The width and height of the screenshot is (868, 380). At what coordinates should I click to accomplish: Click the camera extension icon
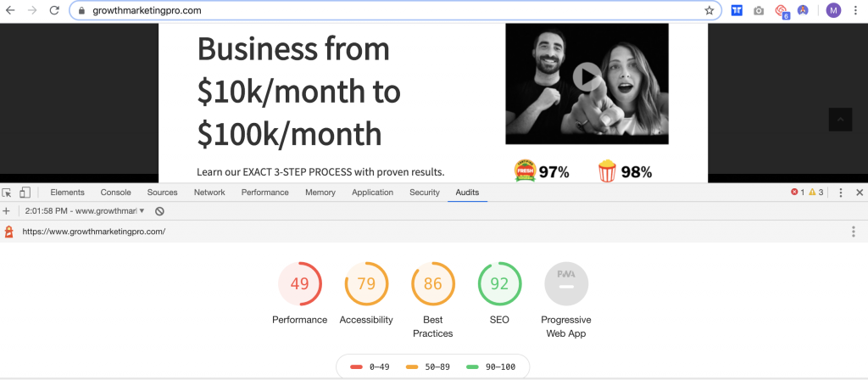pyautogui.click(x=759, y=10)
